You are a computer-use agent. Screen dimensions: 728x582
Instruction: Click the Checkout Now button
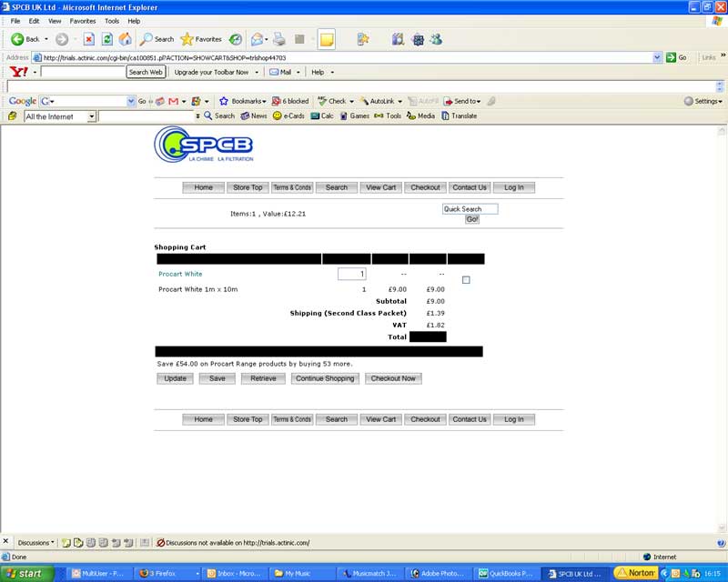pos(393,378)
